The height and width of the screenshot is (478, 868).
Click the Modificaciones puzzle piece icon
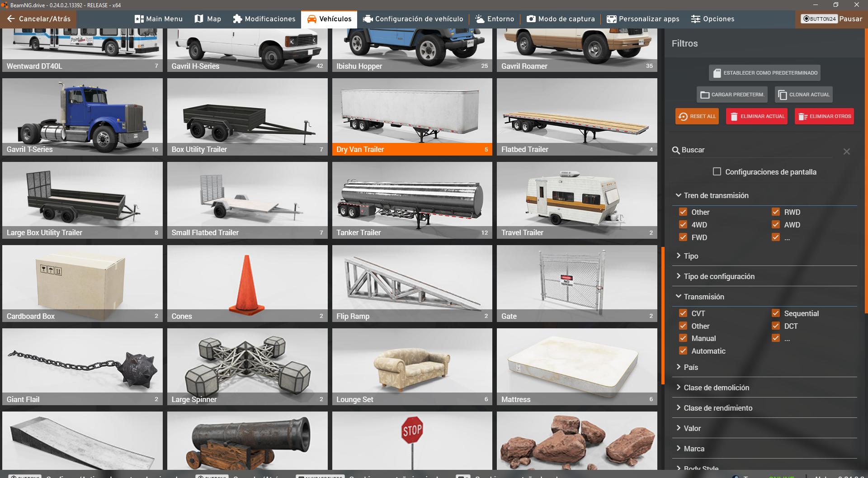pos(237,19)
